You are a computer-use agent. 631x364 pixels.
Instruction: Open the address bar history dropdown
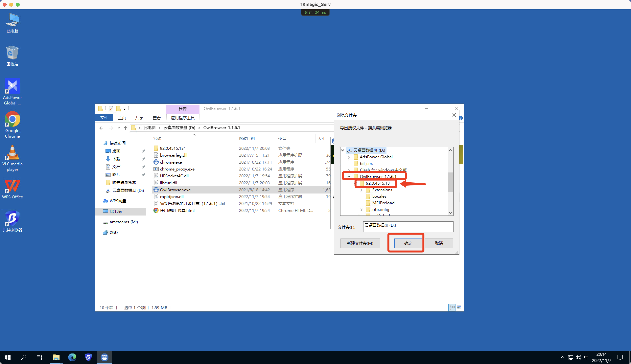[119, 128]
